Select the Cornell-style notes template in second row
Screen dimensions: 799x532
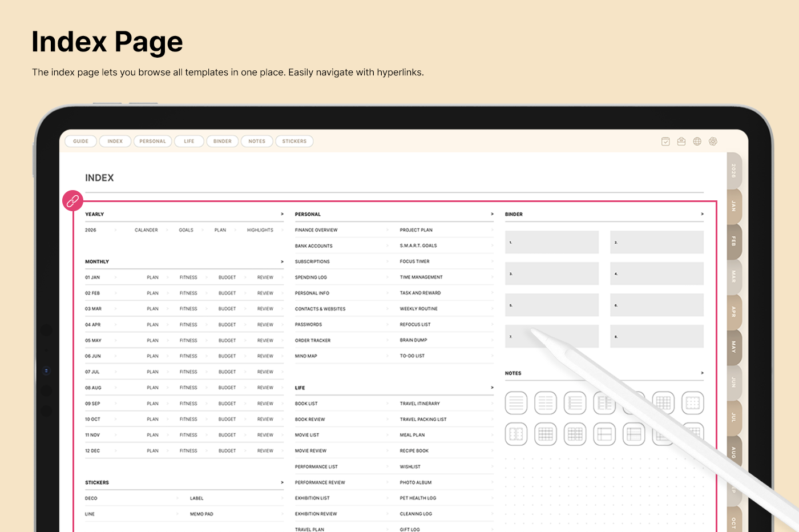tap(604, 434)
